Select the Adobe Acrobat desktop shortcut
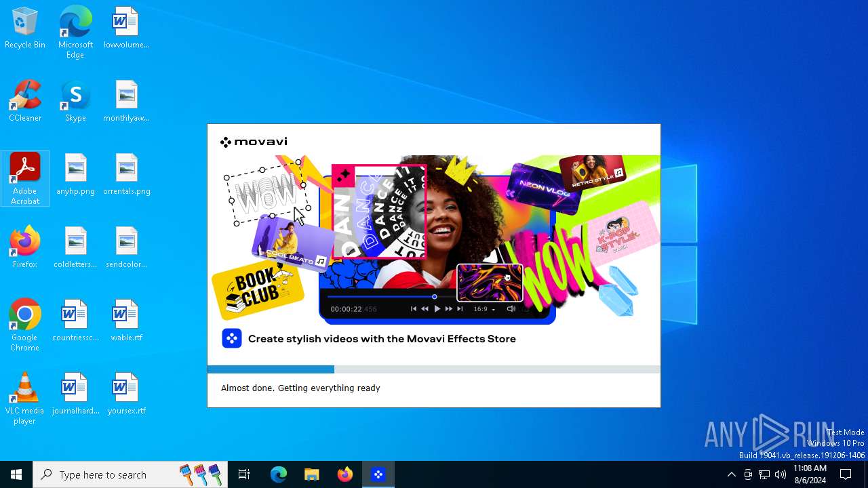This screenshot has height=488, width=868. pyautogui.click(x=25, y=179)
